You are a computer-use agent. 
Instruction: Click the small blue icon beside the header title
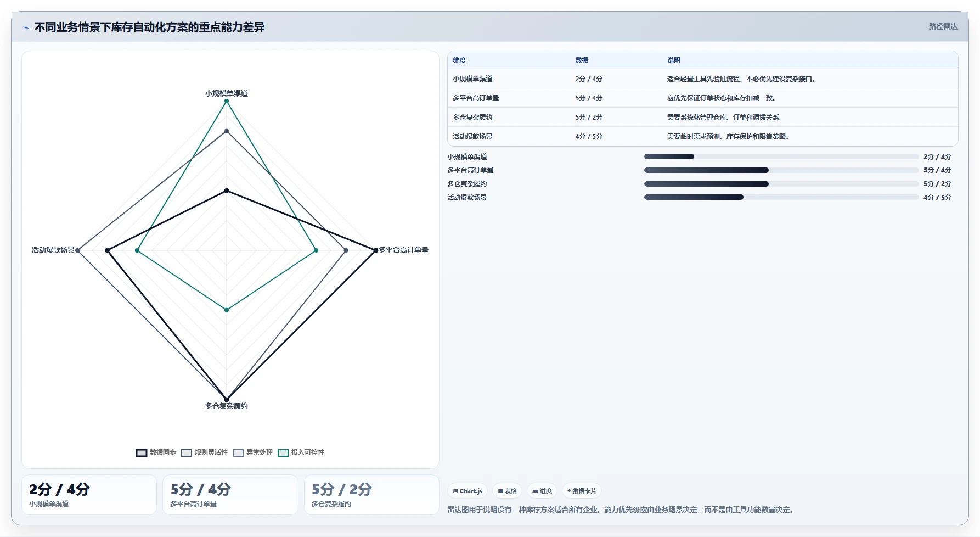click(x=26, y=27)
